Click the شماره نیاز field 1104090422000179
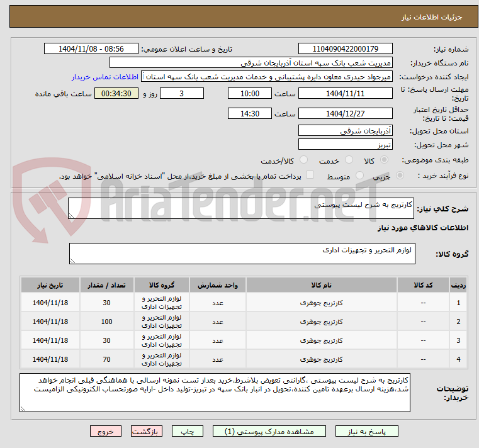479x448 pixels. [345, 49]
